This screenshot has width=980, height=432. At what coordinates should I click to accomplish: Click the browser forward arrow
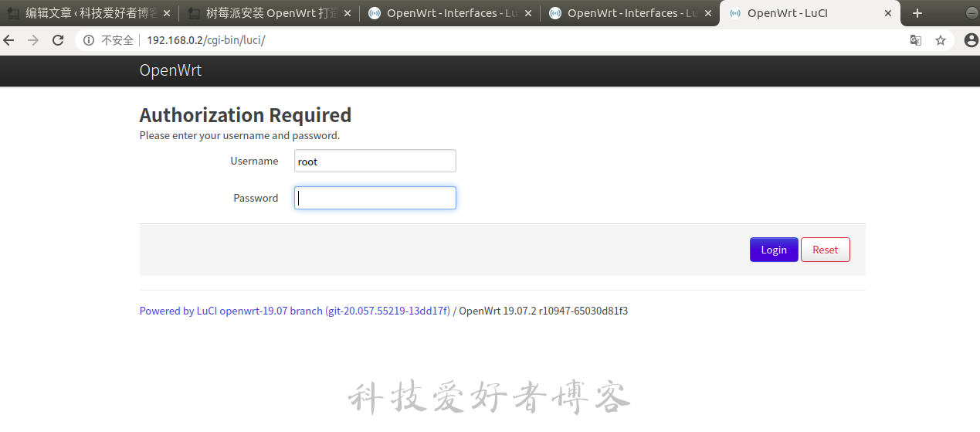pos(33,40)
